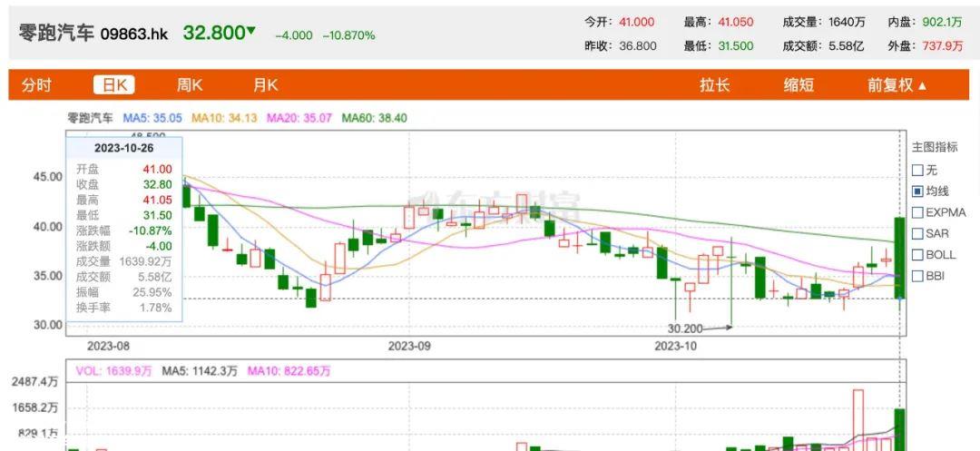980x451 pixels.
Task: Click the VOL: 1639.9万 volume label
Action: click(113, 371)
